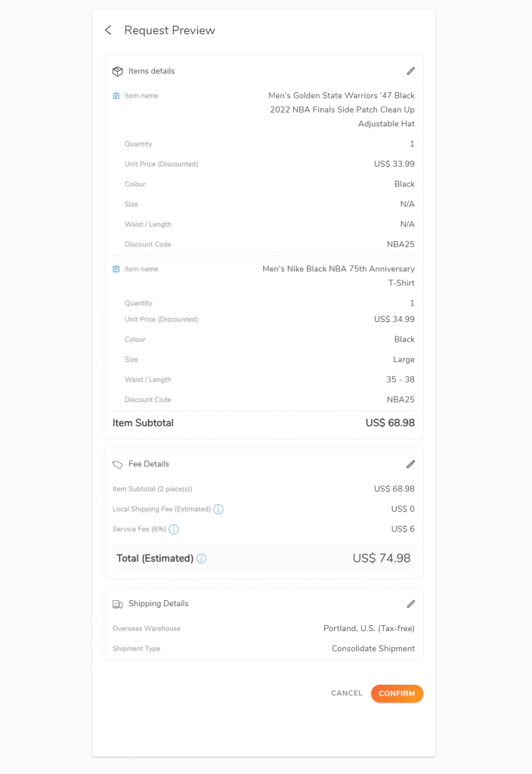Screen dimensions: 532x774
Task: Cancel the request preview
Action: tap(346, 693)
